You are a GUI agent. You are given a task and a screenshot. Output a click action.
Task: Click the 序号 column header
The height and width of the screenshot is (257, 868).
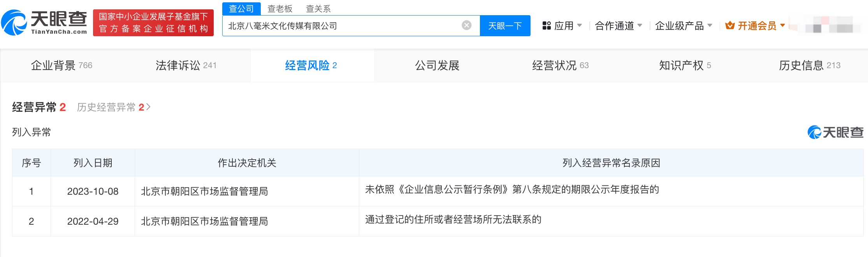pyautogui.click(x=32, y=163)
